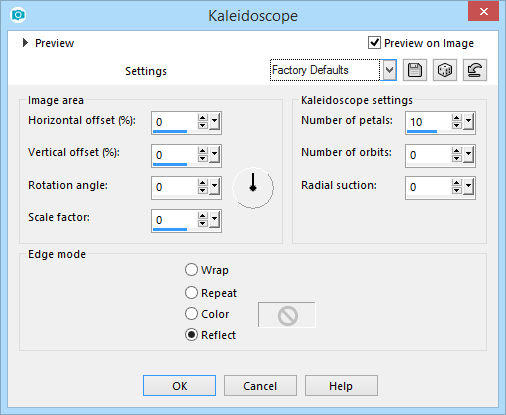Image resolution: width=506 pixels, height=415 pixels.
Task: Open the Factory Defaults presets dropdown
Action: tap(389, 70)
